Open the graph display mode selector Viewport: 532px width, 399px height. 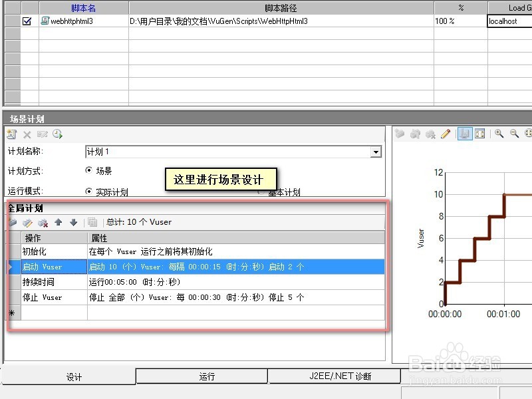(x=466, y=134)
